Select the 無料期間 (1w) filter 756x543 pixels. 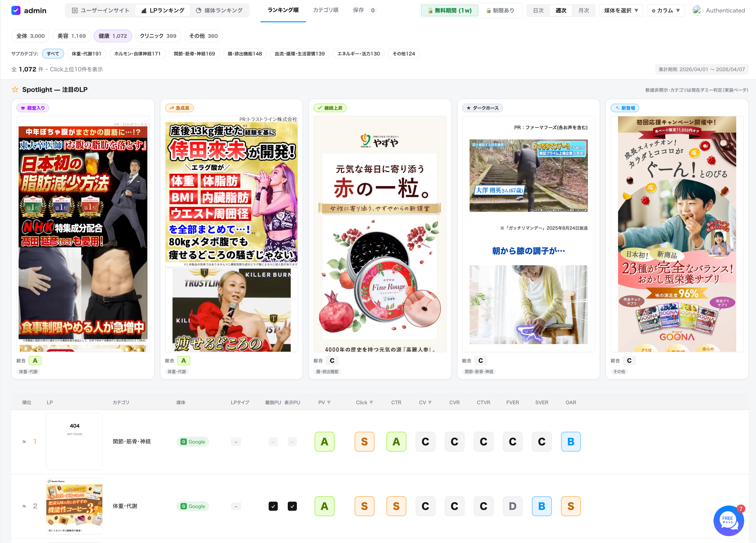450,10
